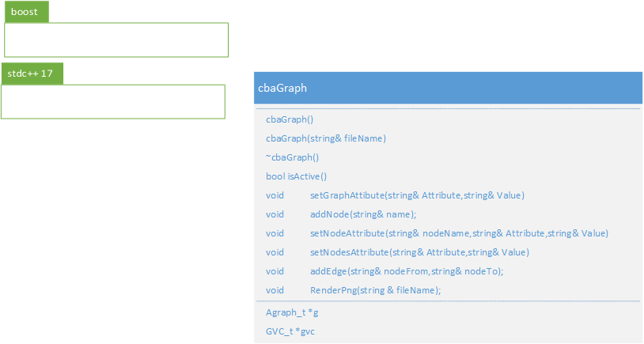Select the RenderPng(string & fileName) method

[375, 290]
